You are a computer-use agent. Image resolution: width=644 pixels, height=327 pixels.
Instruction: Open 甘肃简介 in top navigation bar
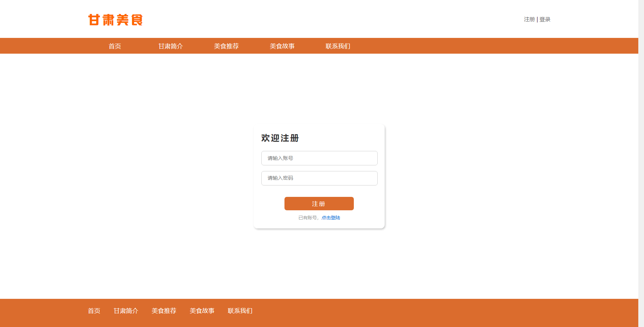pos(171,46)
